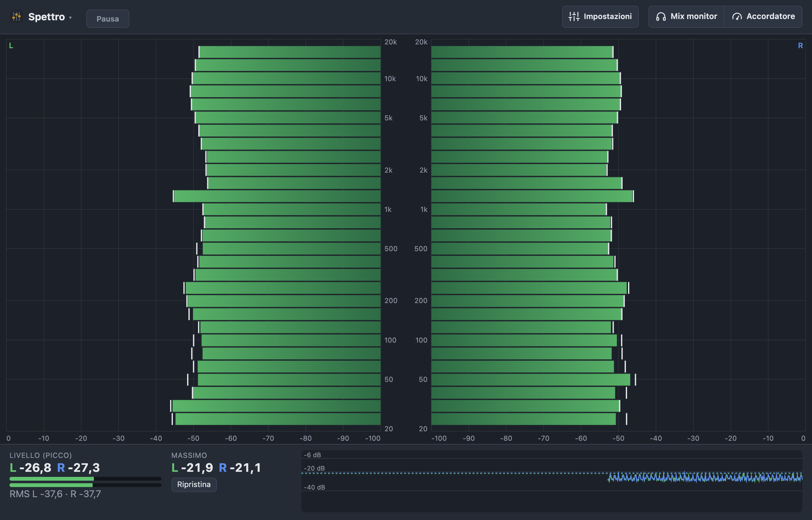Open the Spettro dropdown arrow
812x520 pixels.
click(71, 18)
